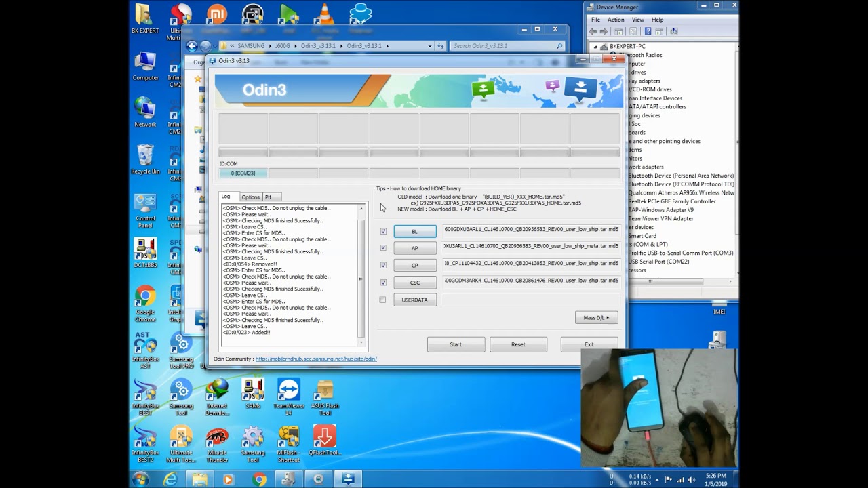This screenshot has height=488, width=868.
Task: Open Chrome from the taskbar
Action: pos(260,479)
